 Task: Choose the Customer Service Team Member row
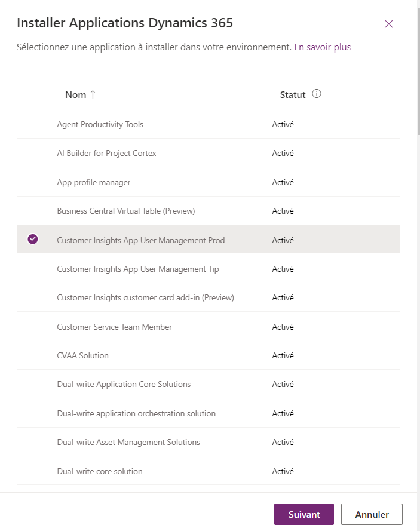(x=114, y=327)
